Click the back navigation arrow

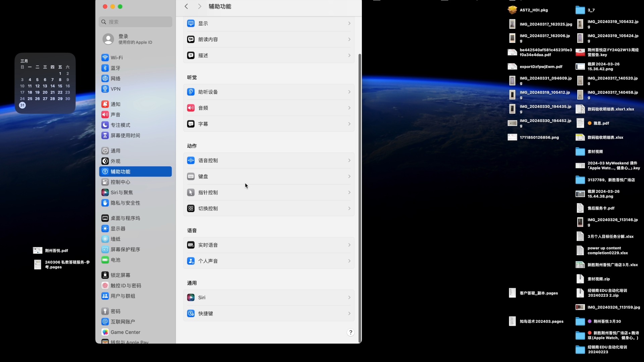point(186,6)
